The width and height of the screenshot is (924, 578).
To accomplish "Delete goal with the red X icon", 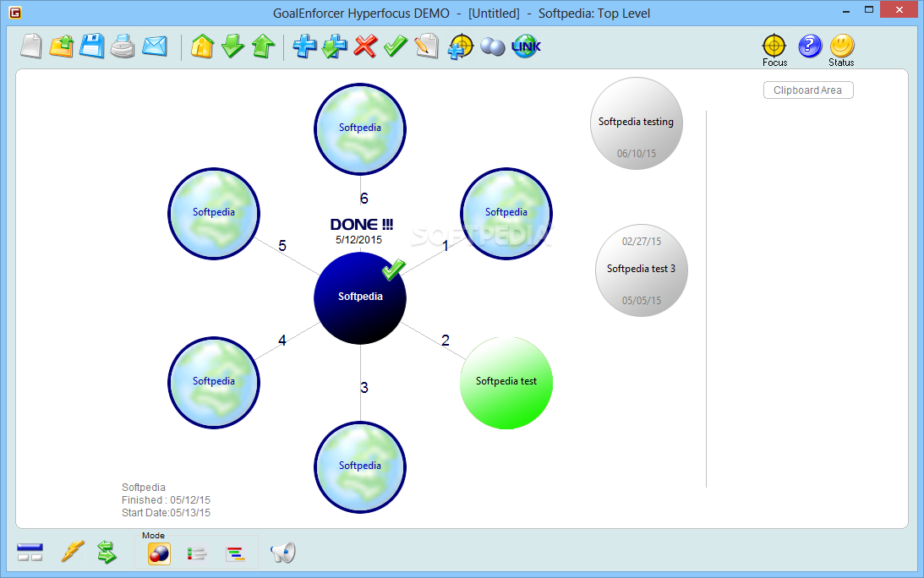I will pyautogui.click(x=365, y=46).
